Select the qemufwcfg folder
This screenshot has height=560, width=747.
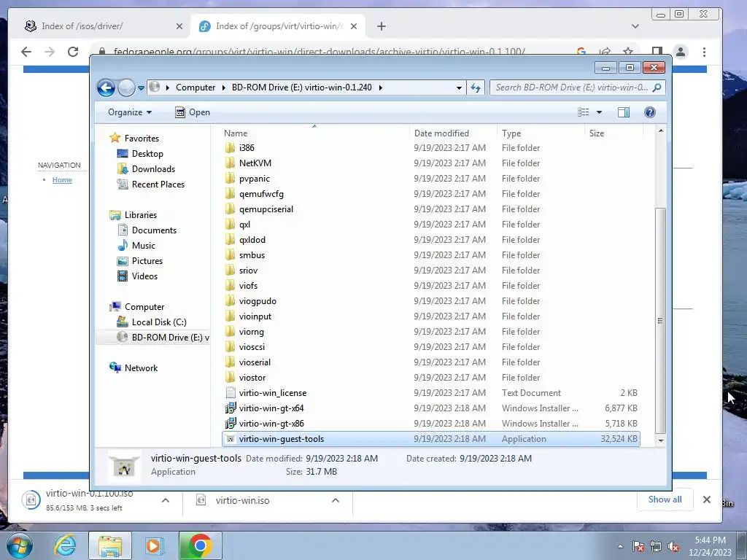[x=261, y=194]
